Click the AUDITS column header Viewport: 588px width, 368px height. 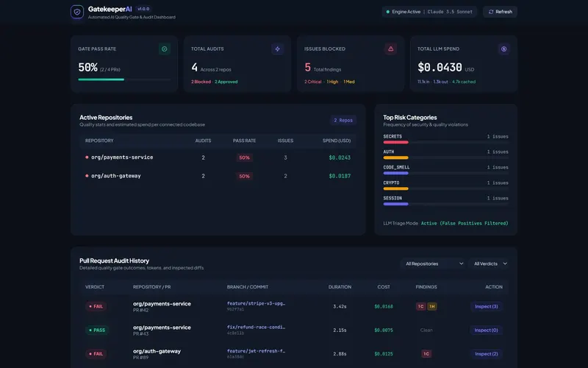point(204,141)
